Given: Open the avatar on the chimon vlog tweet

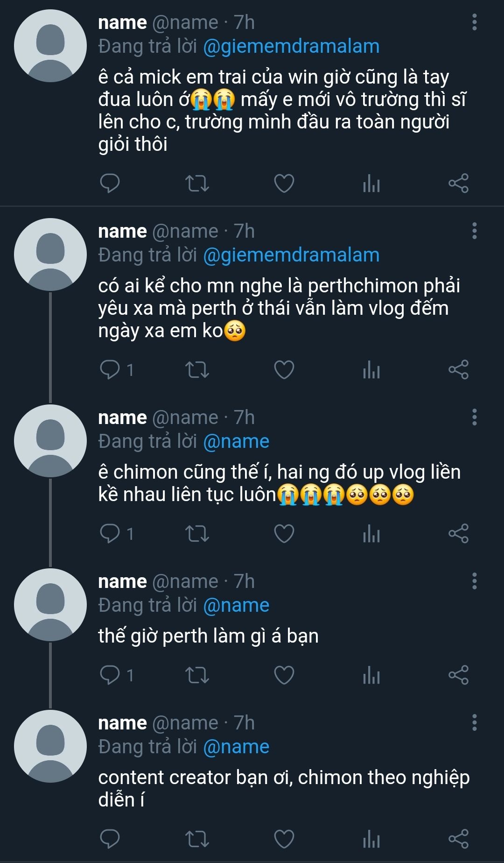Looking at the screenshot, I should (x=50, y=441).
